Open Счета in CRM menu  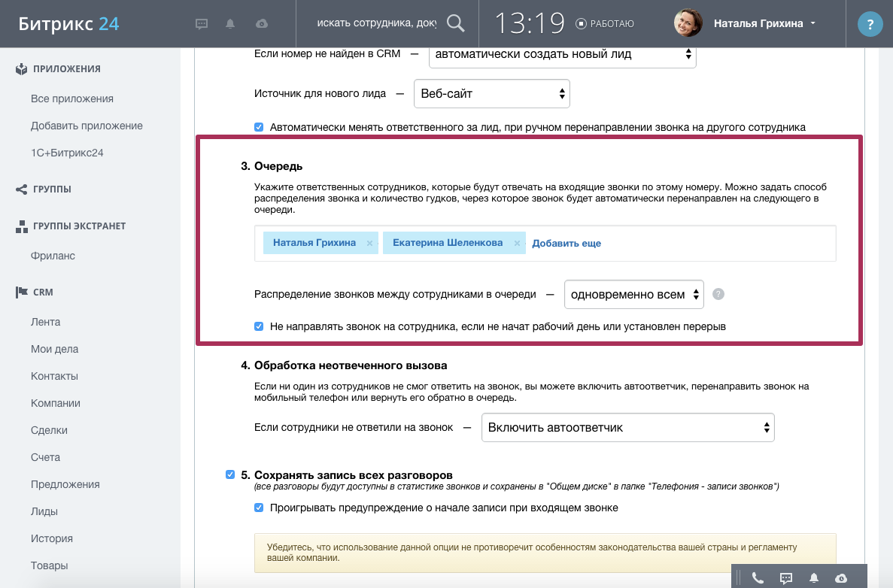[x=46, y=457]
